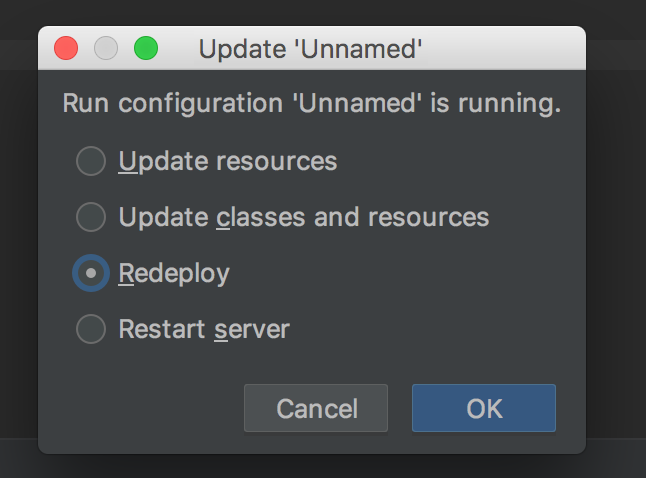Click the gray minimize window button
The image size is (646, 478).
pyautogui.click(x=106, y=48)
